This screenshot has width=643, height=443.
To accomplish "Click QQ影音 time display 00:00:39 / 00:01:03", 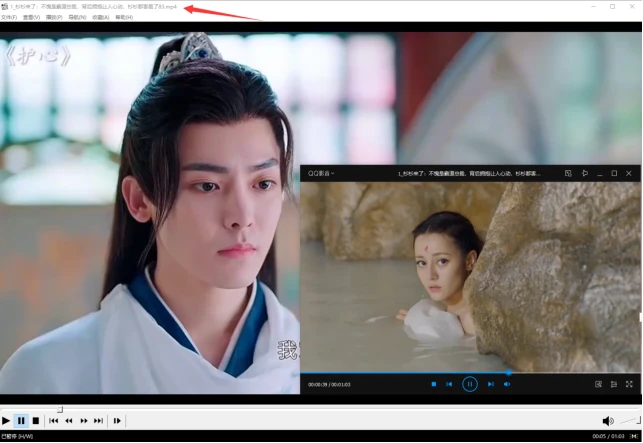I will (x=329, y=385).
